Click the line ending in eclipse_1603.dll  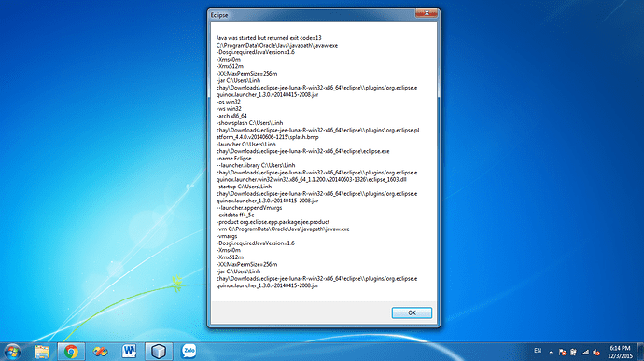(312, 180)
